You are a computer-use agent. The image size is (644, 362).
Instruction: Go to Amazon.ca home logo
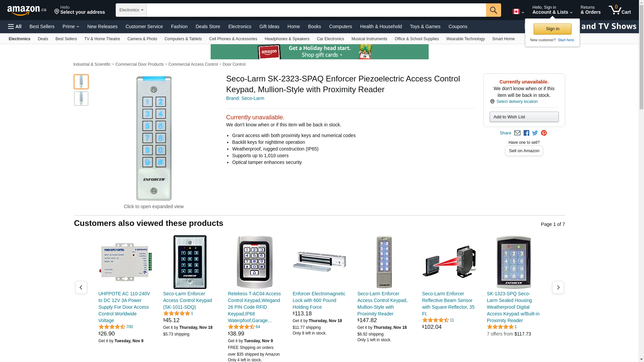pos(27,10)
